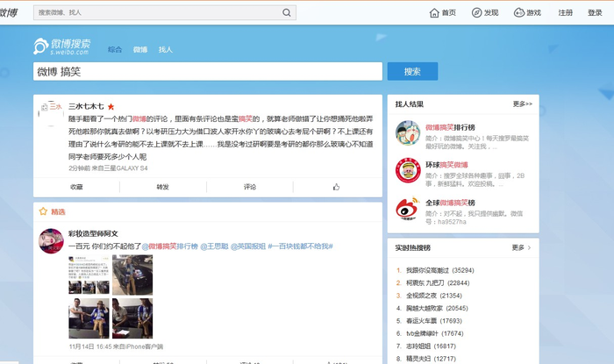This screenshot has height=364, width=614.
Task: Click the main search box containing 微博 搞笑
Action: pos(208,71)
